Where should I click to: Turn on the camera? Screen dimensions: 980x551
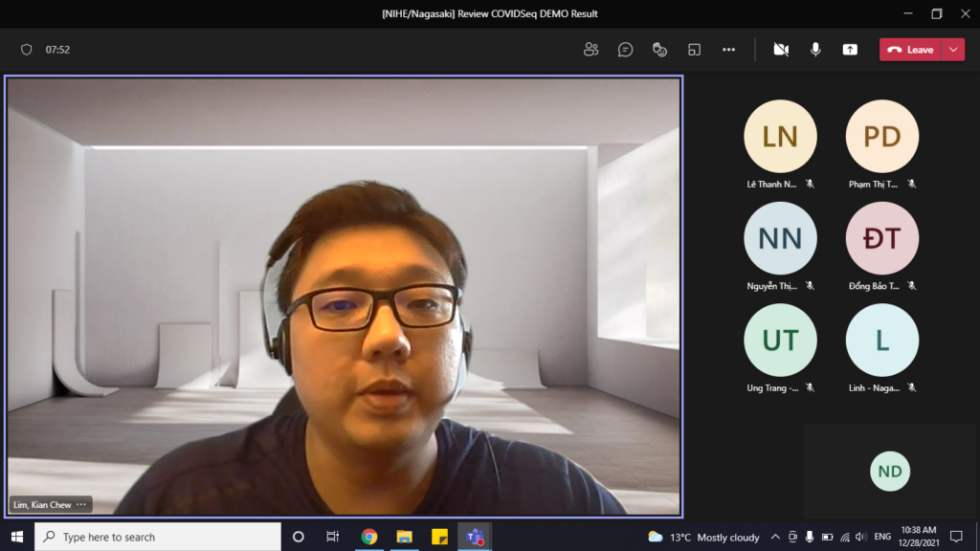click(x=781, y=50)
